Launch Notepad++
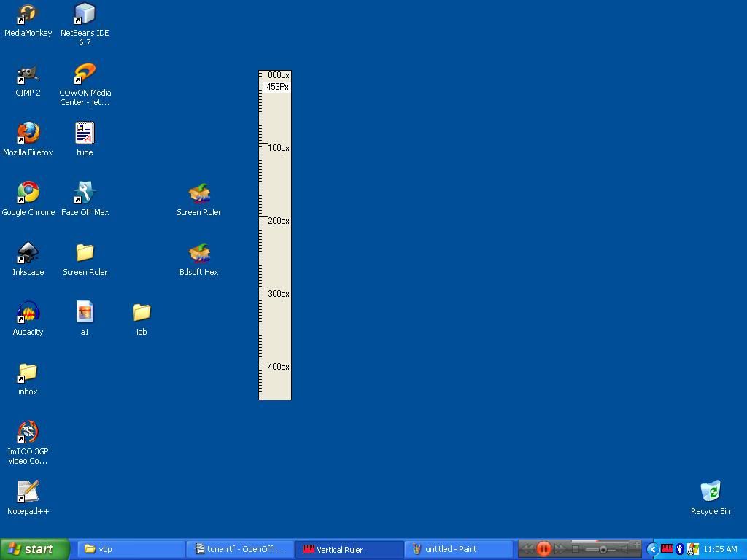The width and height of the screenshot is (747, 560). tap(28, 491)
